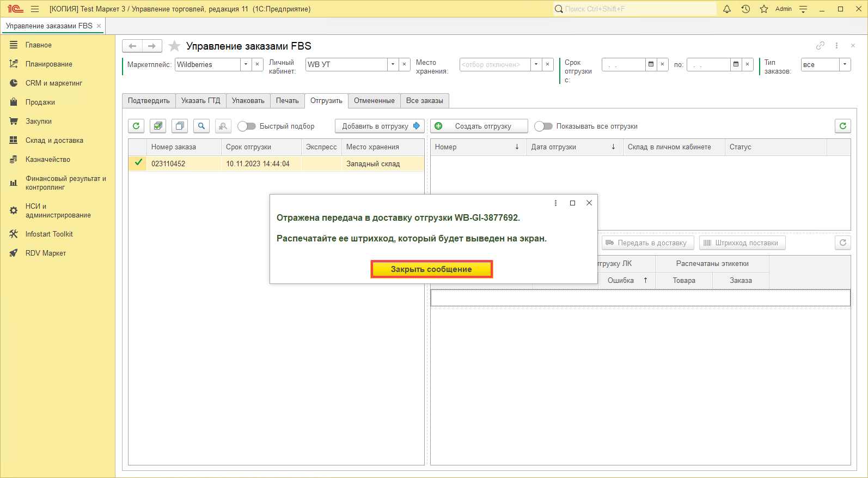The width and height of the screenshot is (868, 478).
Task: Click Штрихкод поставки button
Action: coord(742,243)
